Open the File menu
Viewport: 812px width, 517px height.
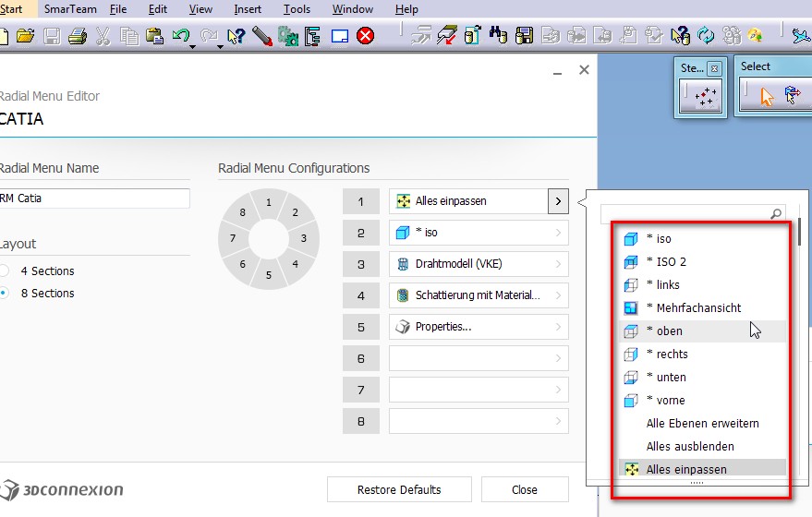(118, 9)
